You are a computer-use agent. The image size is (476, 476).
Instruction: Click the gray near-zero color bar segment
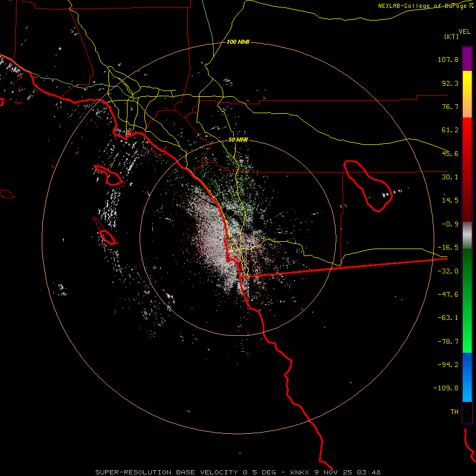pos(467,235)
